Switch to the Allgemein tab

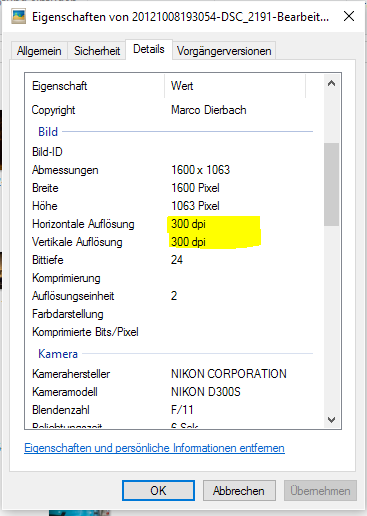coord(39,51)
